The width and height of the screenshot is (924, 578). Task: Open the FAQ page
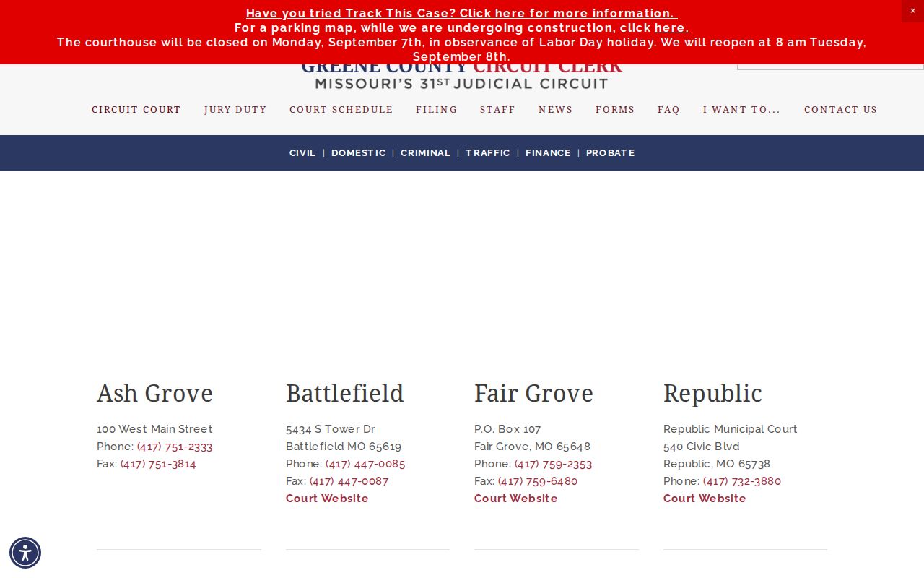click(x=668, y=110)
